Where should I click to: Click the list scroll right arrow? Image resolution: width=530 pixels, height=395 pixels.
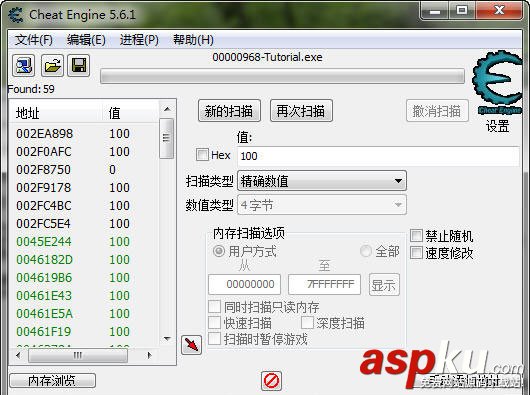(x=149, y=355)
